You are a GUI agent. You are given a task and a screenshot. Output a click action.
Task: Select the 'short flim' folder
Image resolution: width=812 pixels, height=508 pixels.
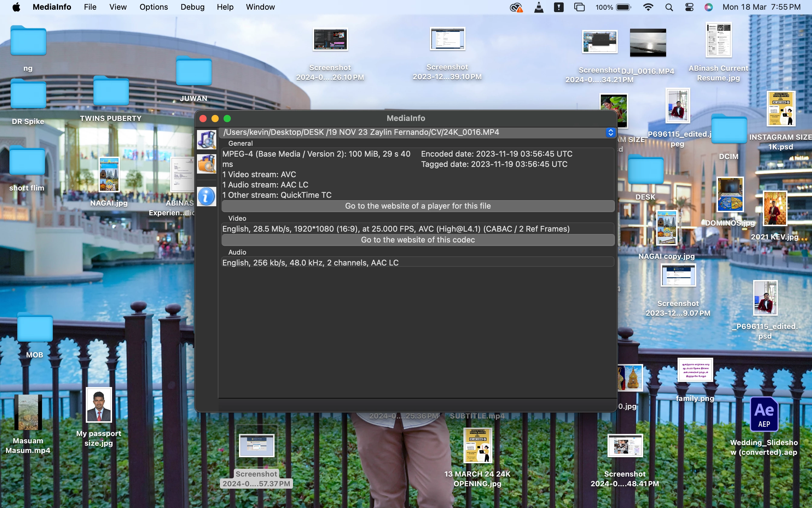tap(27, 160)
